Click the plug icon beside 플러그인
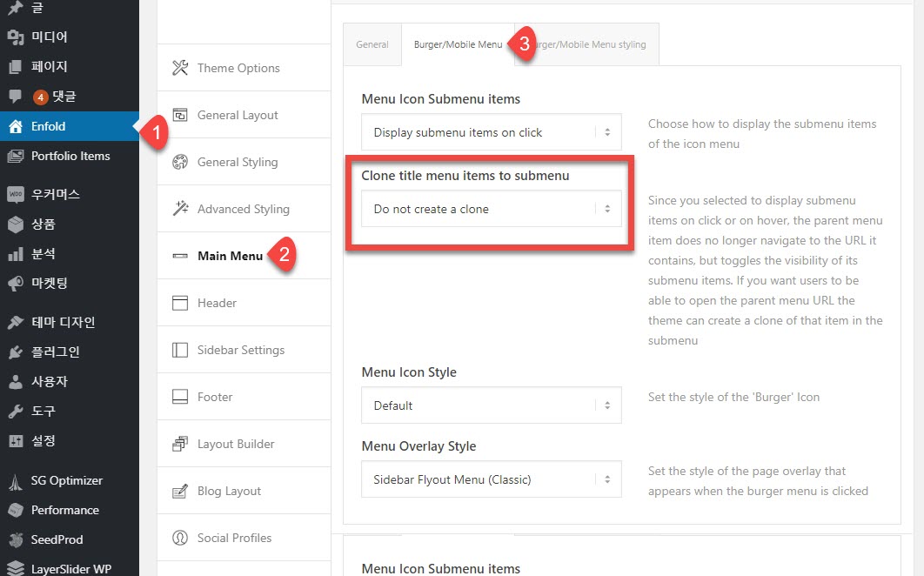Image resolution: width=924 pixels, height=576 pixels. [x=16, y=352]
